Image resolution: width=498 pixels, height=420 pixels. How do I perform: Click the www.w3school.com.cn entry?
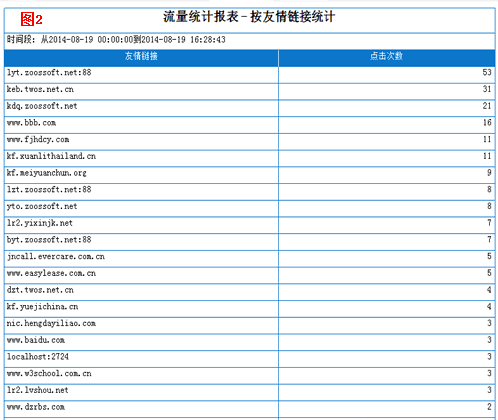coord(49,374)
